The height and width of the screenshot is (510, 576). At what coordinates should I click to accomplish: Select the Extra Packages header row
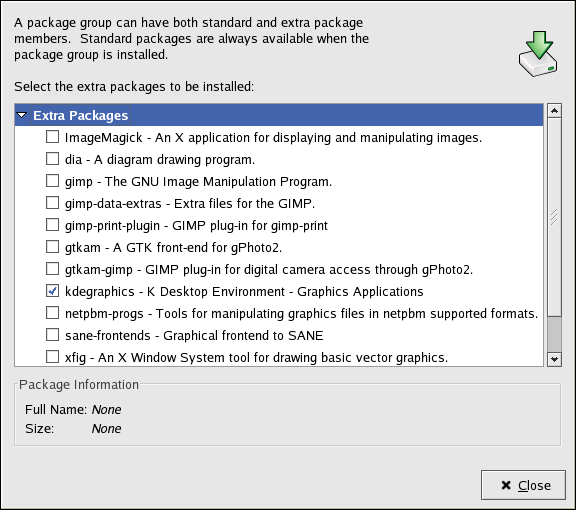279,115
